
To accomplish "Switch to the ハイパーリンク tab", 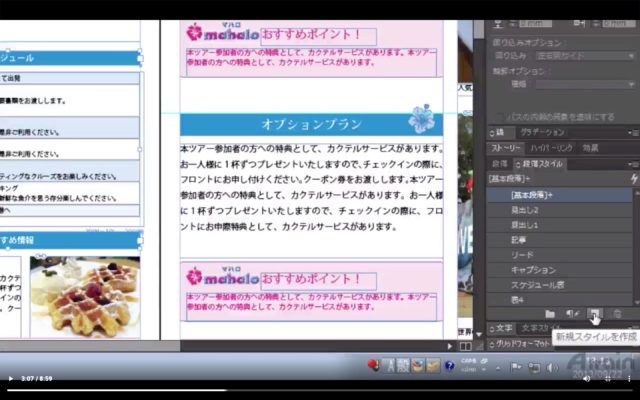I will pos(551,148).
